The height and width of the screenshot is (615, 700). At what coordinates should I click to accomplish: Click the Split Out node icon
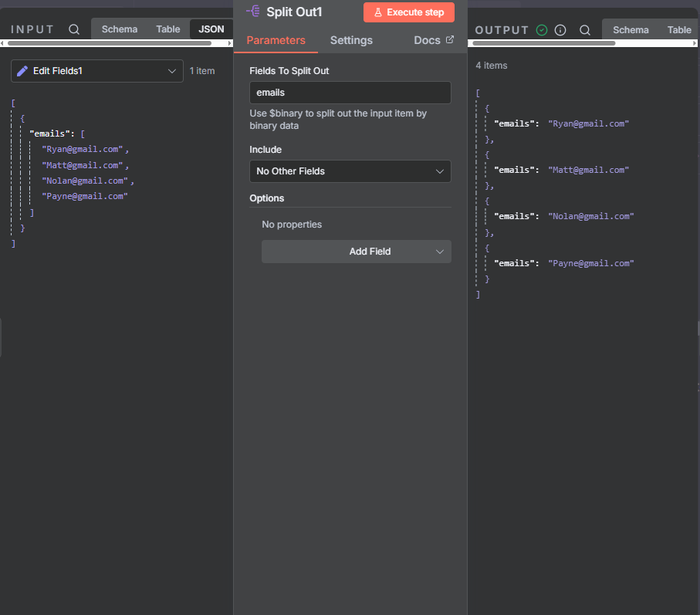pyautogui.click(x=252, y=12)
